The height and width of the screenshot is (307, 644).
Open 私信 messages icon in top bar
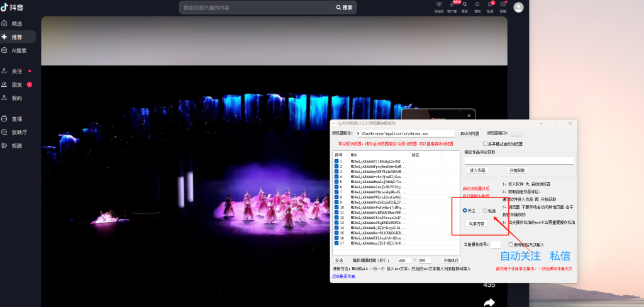pos(490,5)
